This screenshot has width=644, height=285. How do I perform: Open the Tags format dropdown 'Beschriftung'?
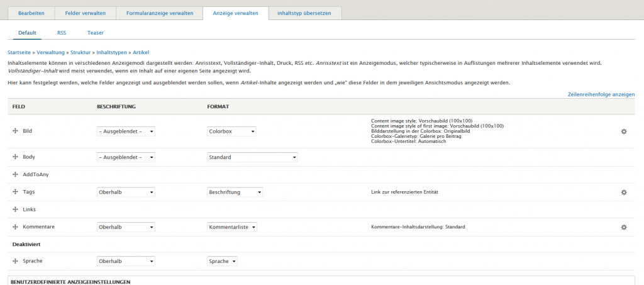tap(235, 192)
